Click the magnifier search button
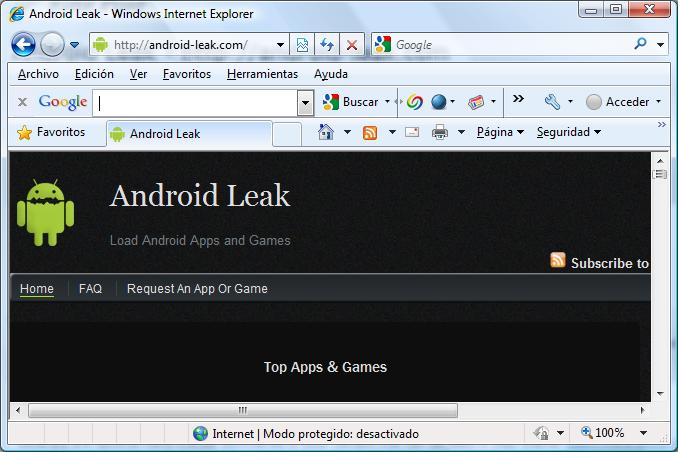The height and width of the screenshot is (452, 678). pos(640,44)
